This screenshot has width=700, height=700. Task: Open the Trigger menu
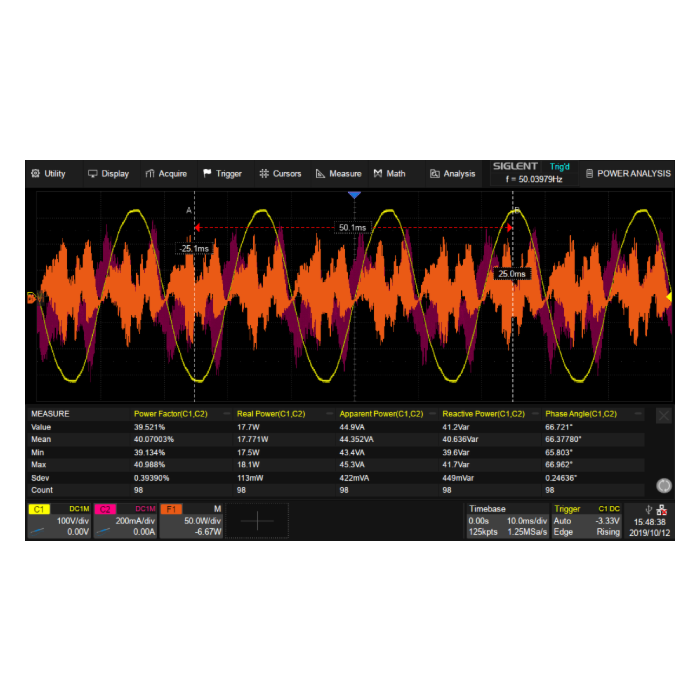coord(222,174)
